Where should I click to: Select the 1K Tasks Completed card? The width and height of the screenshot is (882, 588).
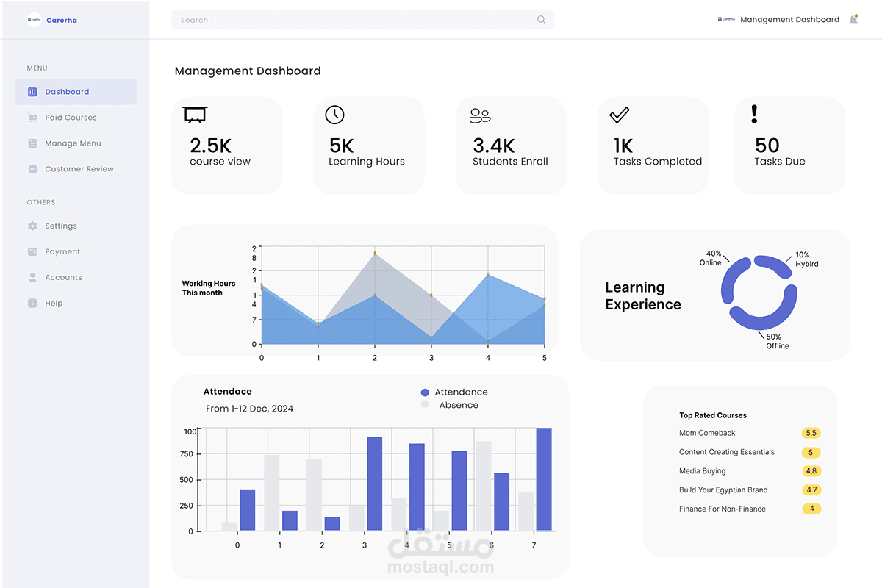click(x=653, y=146)
